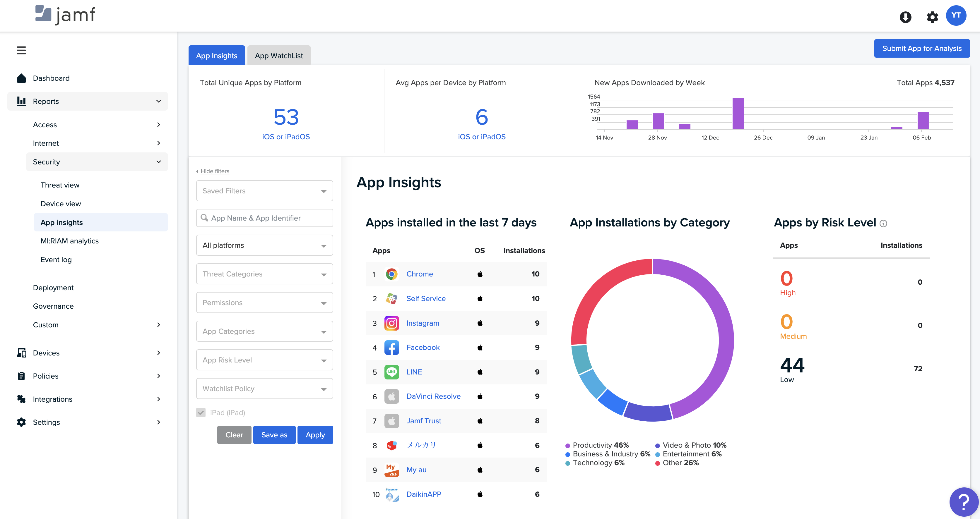The height and width of the screenshot is (519, 980).
Task: Open the App Categories dropdown
Action: [x=264, y=331]
